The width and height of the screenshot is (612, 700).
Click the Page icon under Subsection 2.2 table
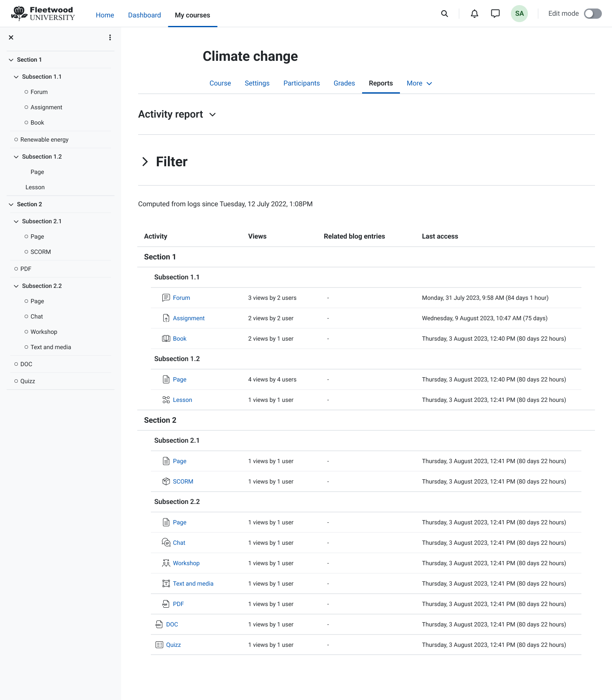pyautogui.click(x=166, y=522)
